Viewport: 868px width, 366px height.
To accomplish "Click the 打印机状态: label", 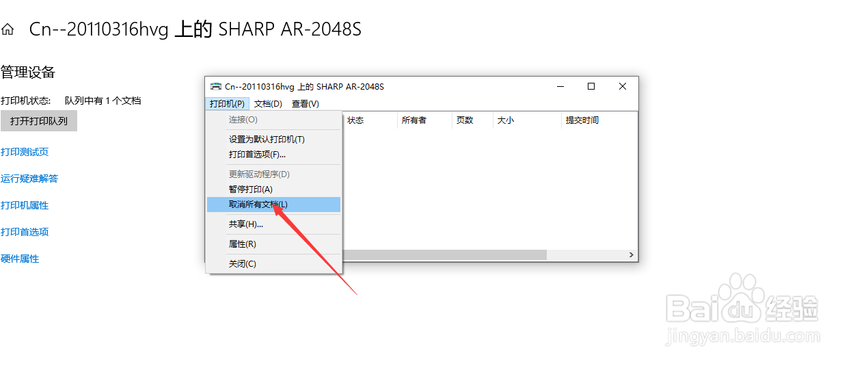I will [26, 101].
